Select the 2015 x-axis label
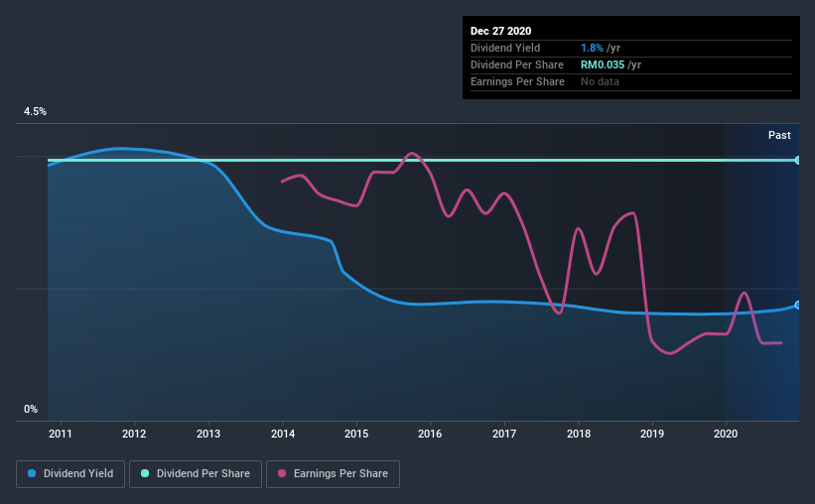The height and width of the screenshot is (504, 815). pyautogui.click(x=356, y=434)
